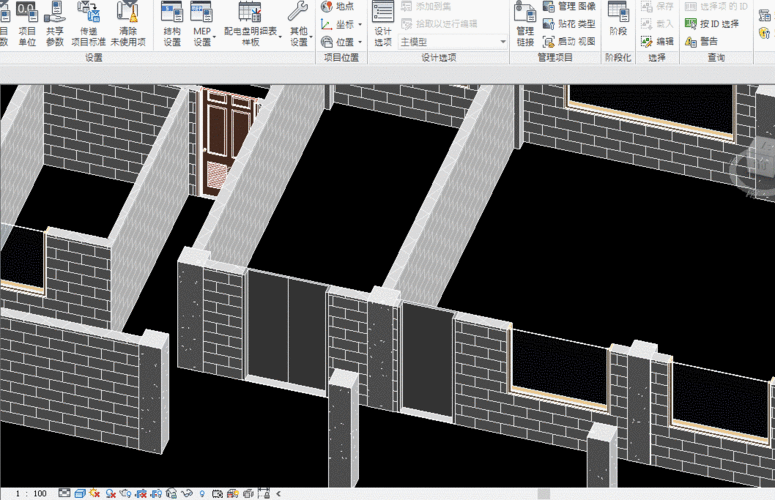This screenshot has width=775, height=500.
Task: Click 警告 (Warnings) button
Action: point(701,41)
